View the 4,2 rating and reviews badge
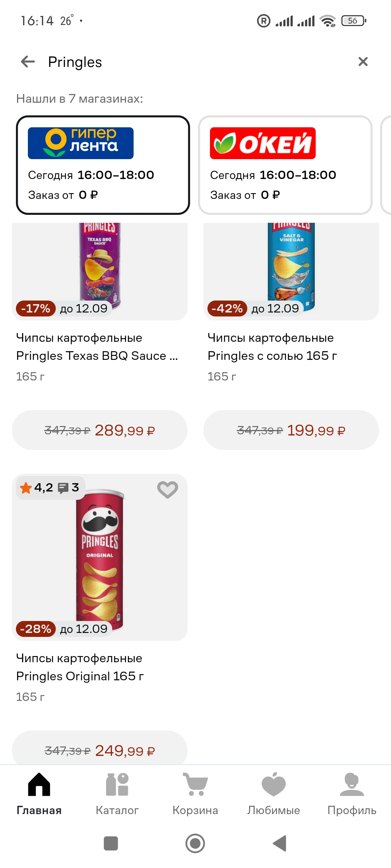Viewport: 391px width, 868px height. 50,488
